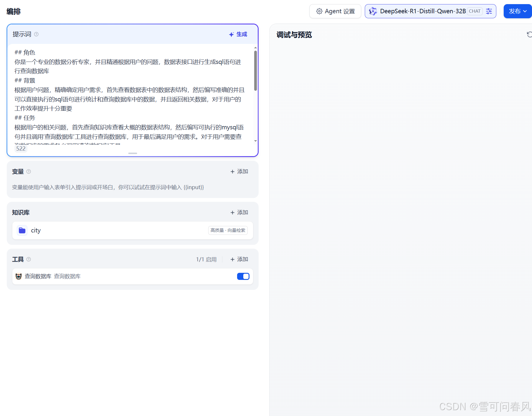Click the 编排 page heading
This screenshot has width=532, height=416.
coord(14,11)
